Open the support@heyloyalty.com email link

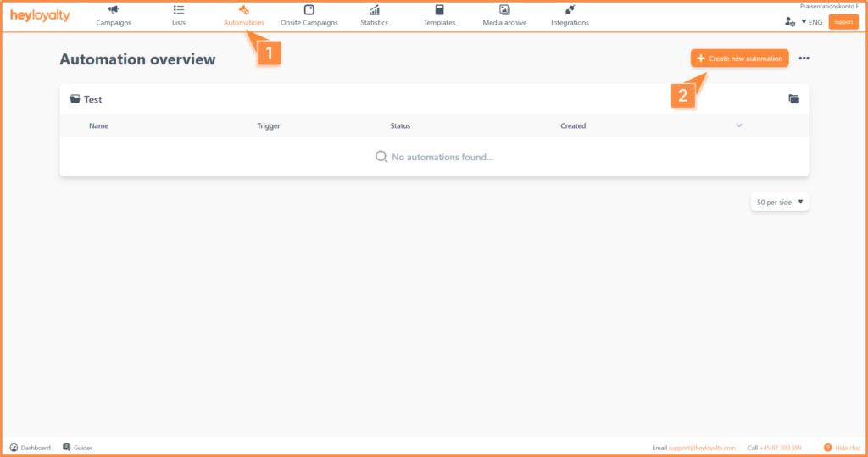pyautogui.click(x=701, y=448)
